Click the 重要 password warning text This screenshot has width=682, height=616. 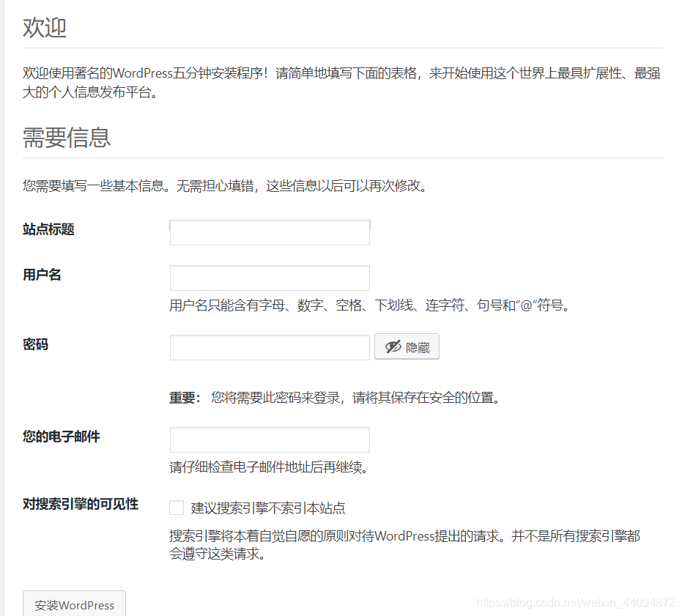(336, 398)
